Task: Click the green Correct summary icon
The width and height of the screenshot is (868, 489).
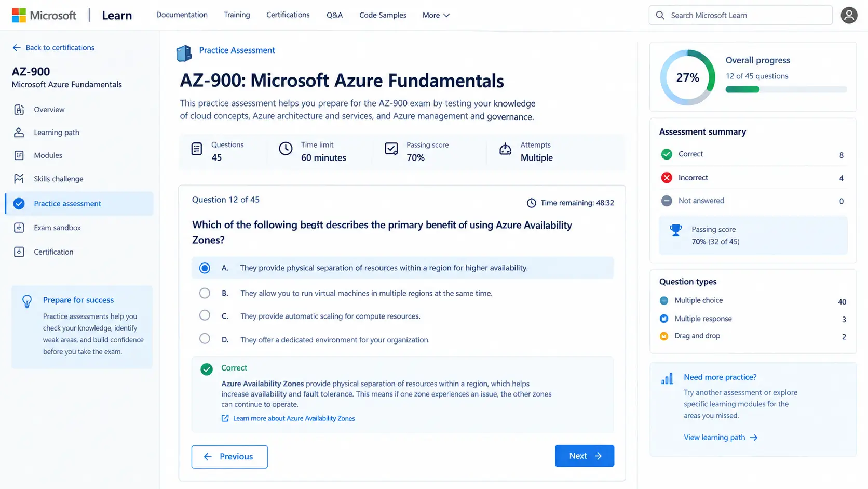Action: (x=667, y=154)
